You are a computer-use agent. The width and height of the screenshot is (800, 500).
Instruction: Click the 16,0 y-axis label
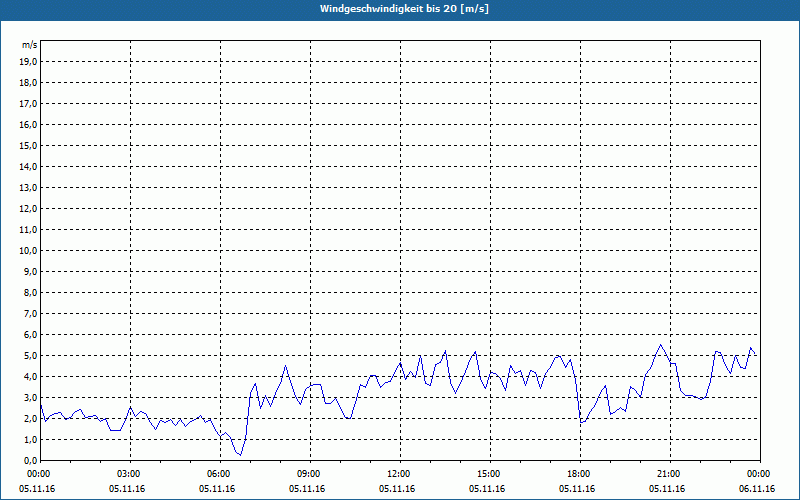point(28,124)
